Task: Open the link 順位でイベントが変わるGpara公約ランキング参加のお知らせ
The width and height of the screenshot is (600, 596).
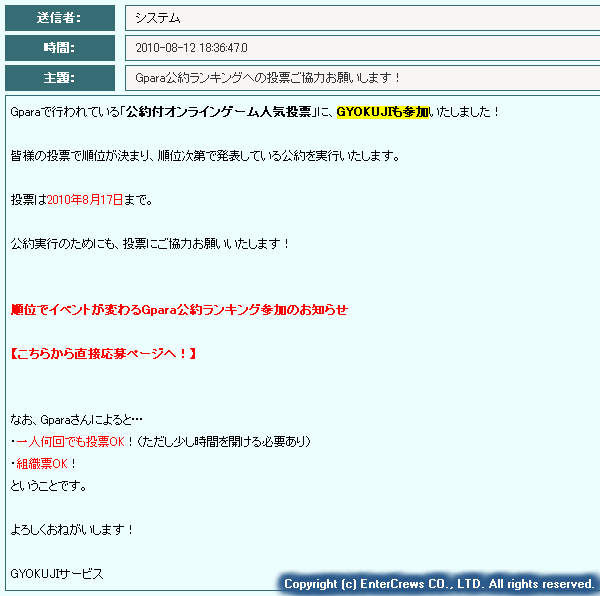Action: [x=179, y=309]
